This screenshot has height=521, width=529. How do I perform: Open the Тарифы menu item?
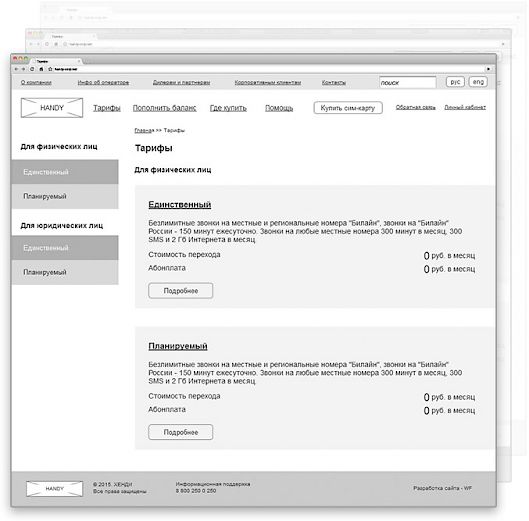107,108
